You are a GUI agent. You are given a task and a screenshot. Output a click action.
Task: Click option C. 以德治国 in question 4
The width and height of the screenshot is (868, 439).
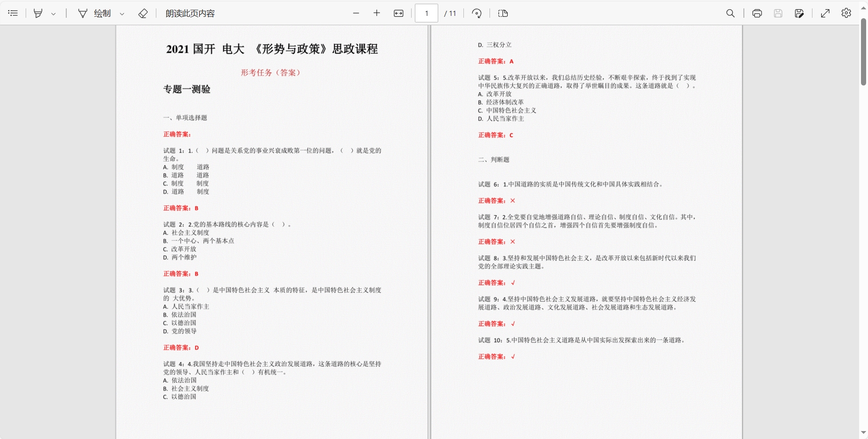(x=180, y=397)
